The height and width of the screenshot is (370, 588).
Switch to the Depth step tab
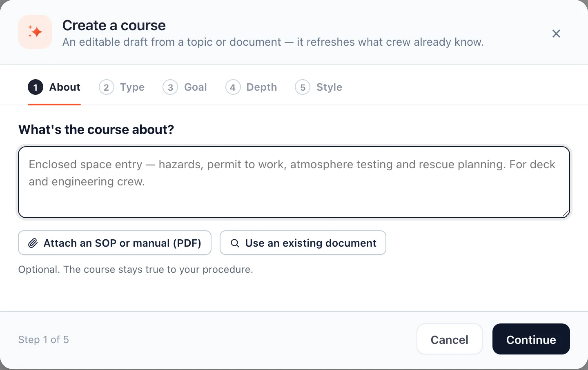click(251, 87)
